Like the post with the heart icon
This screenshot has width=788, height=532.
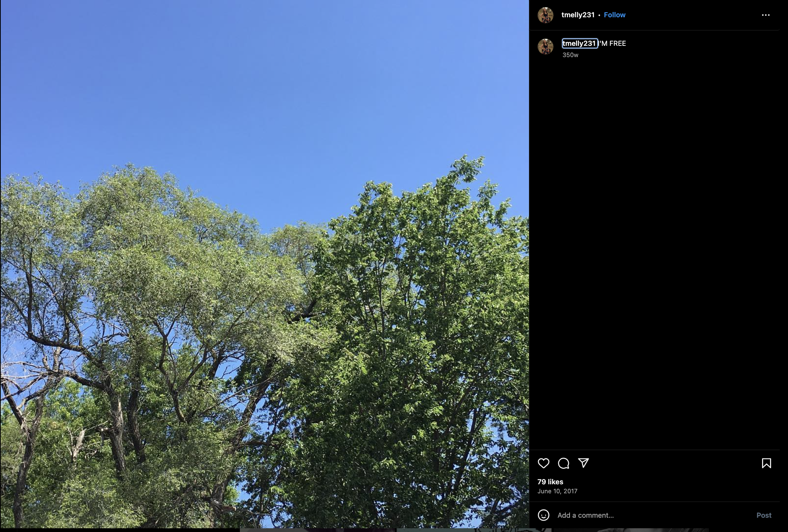[x=543, y=463]
